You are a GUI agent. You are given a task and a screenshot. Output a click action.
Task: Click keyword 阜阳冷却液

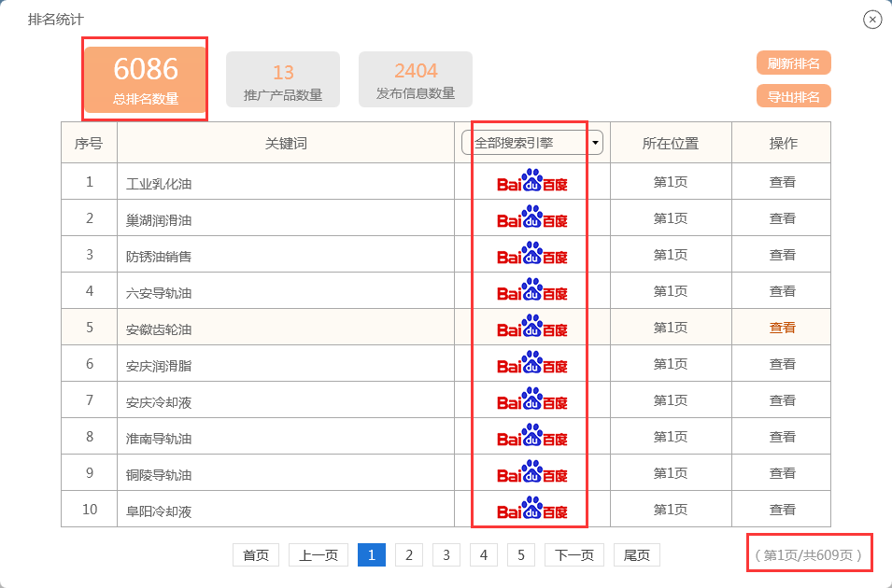(x=159, y=511)
